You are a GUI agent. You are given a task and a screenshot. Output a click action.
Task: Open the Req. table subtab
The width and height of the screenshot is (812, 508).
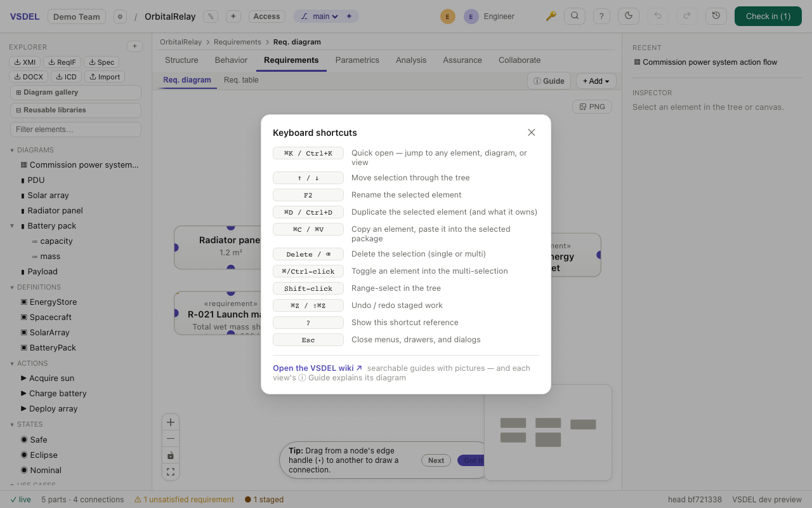[241, 80]
